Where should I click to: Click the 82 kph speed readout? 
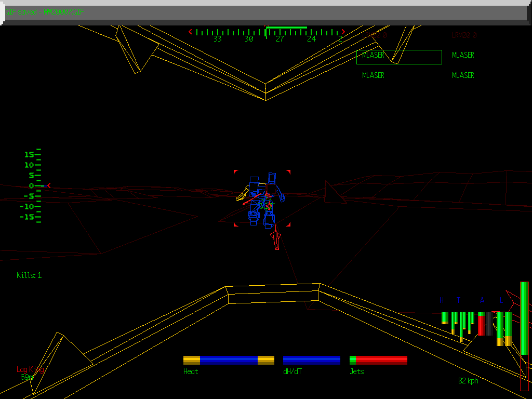468,381
